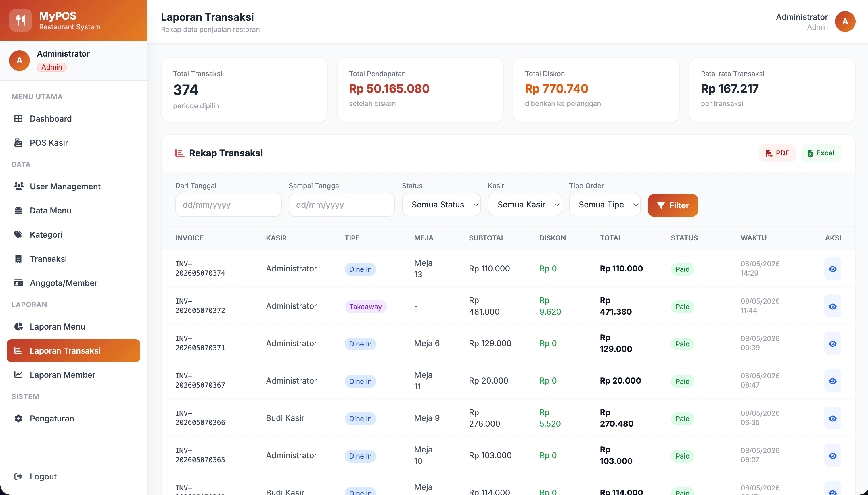Click the POS Kasir cash register icon
Image resolution: width=868 pixels, height=495 pixels.
click(18, 143)
